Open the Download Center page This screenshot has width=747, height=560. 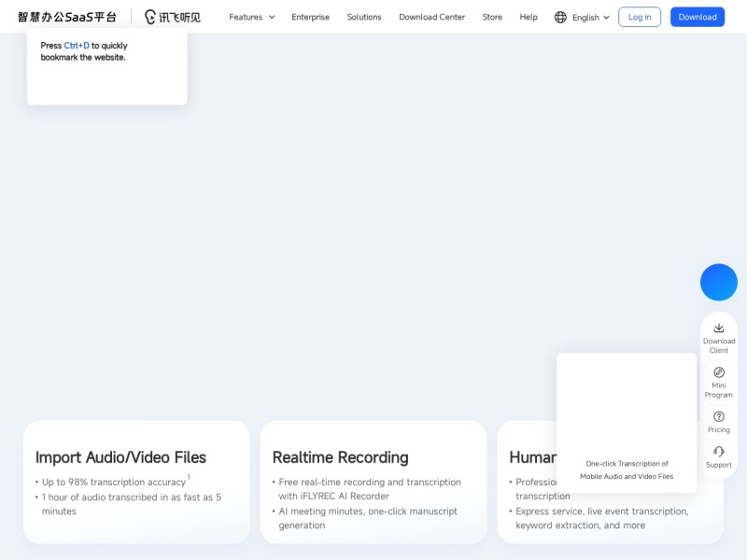(x=431, y=17)
